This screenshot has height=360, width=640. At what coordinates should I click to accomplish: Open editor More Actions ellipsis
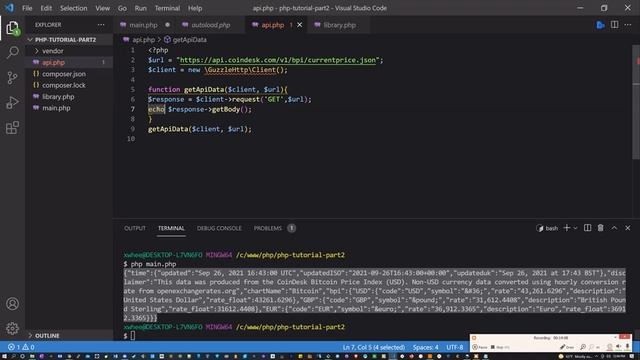click(x=628, y=25)
